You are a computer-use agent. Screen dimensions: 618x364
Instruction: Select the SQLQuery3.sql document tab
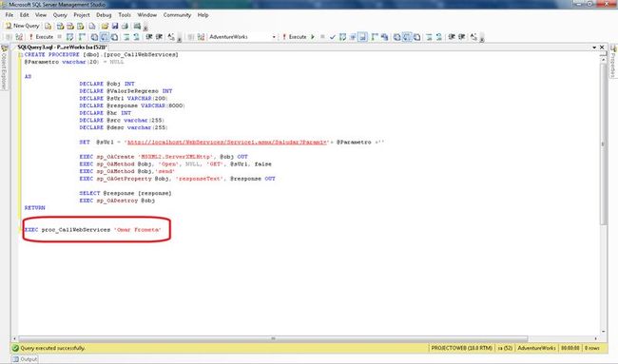click(62, 48)
